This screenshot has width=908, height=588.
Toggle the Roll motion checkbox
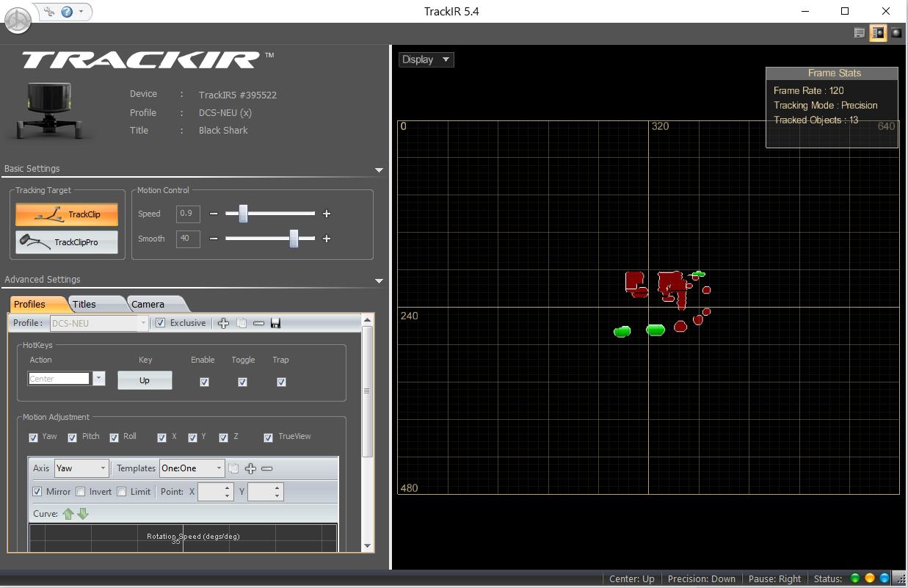[x=114, y=438]
